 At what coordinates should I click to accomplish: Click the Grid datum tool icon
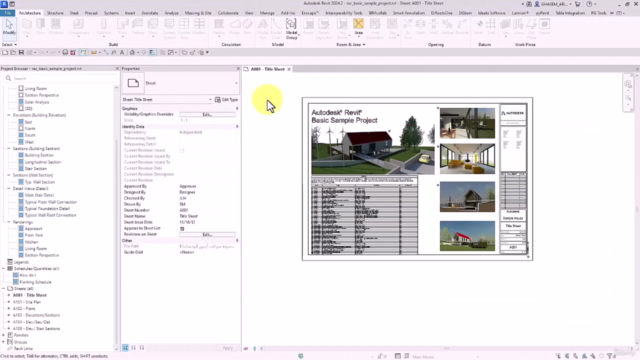491,25
